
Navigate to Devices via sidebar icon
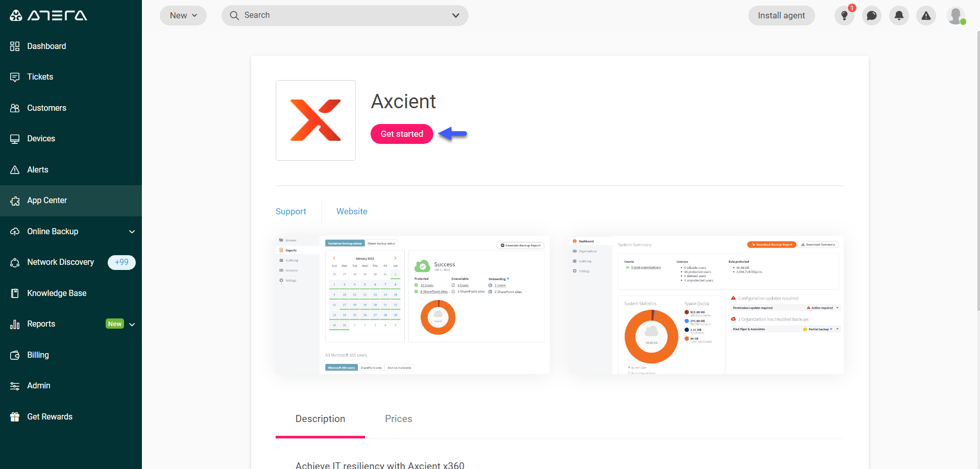[x=15, y=138]
